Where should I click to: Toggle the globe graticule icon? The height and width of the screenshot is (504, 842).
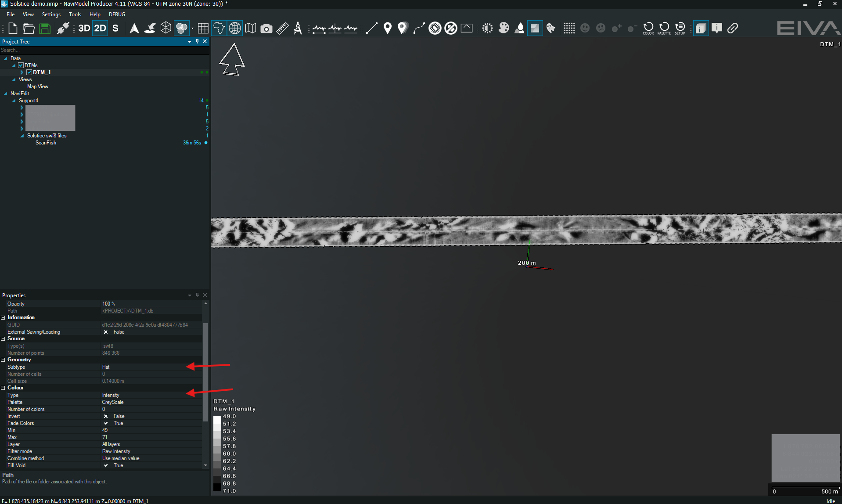235,29
